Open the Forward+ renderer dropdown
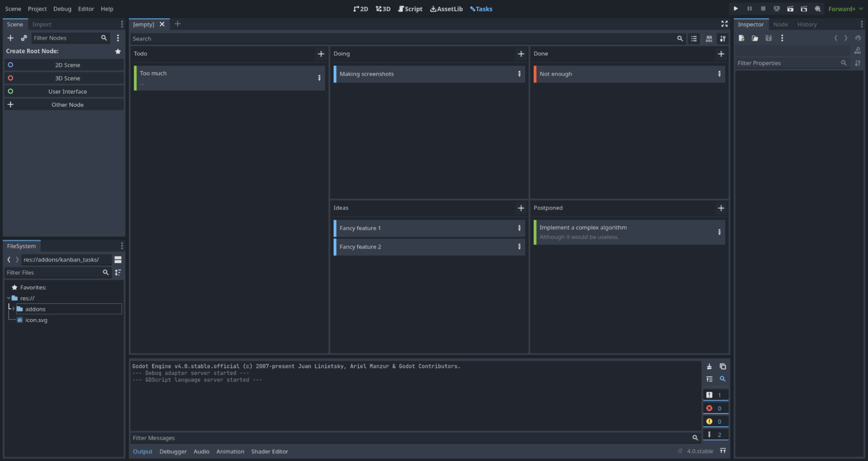 [845, 9]
